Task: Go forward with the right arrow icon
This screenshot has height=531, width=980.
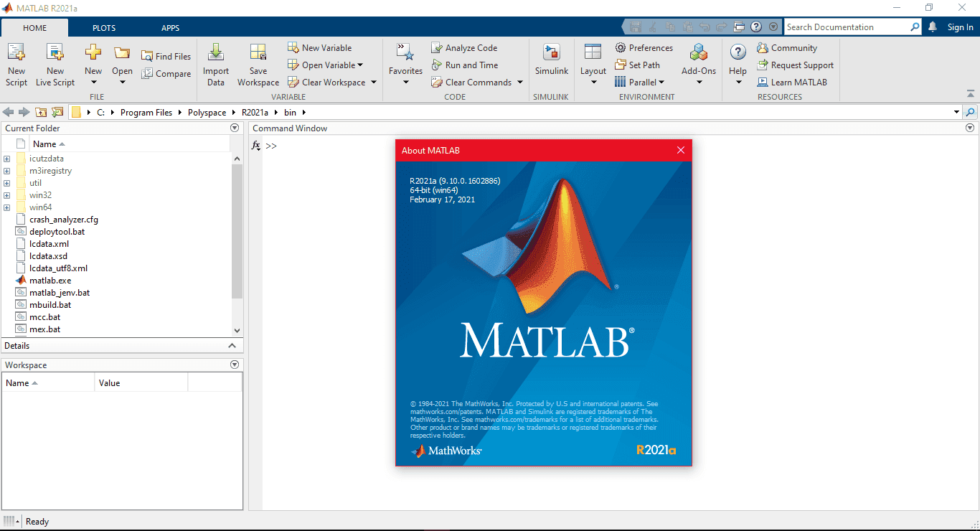Action: coord(24,112)
